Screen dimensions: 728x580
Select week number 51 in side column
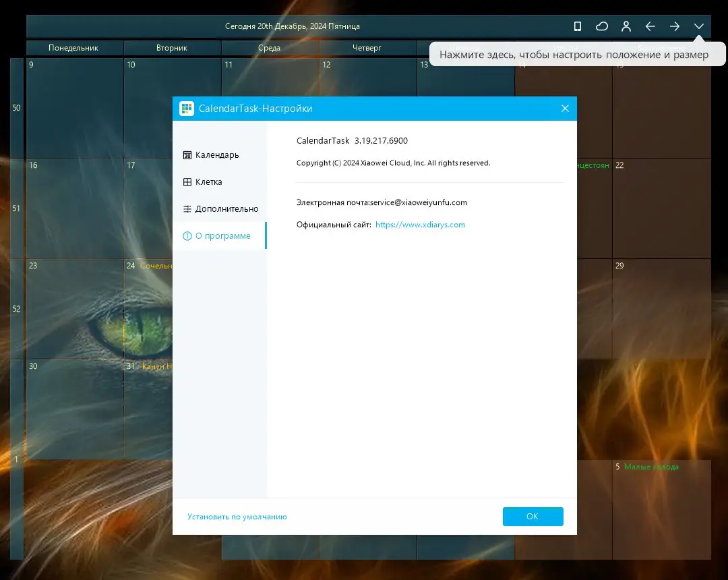[x=16, y=208]
